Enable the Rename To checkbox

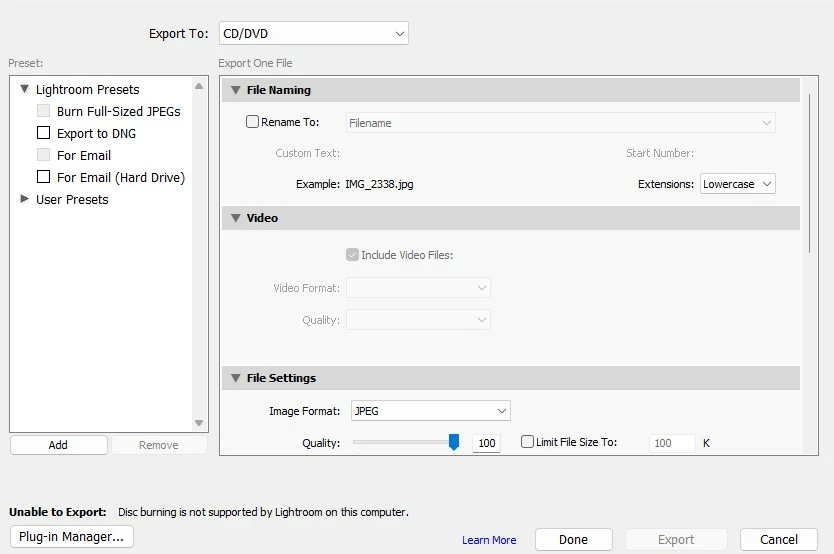(x=252, y=122)
